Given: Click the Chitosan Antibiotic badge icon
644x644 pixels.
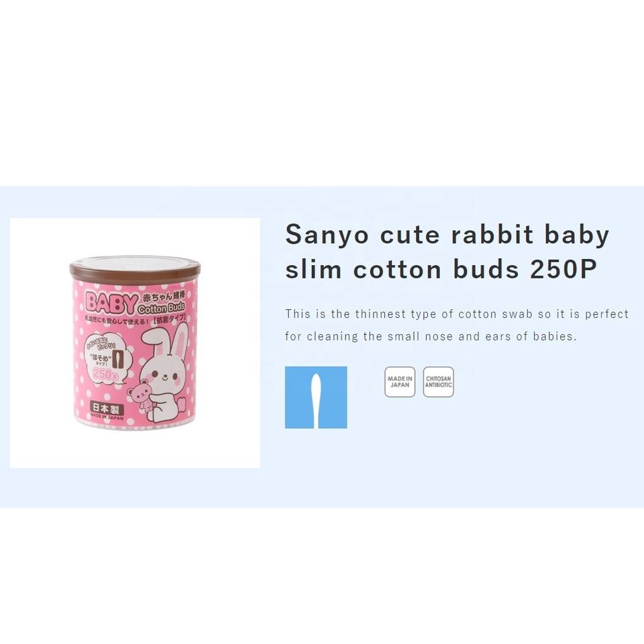Looking at the screenshot, I should (x=438, y=382).
